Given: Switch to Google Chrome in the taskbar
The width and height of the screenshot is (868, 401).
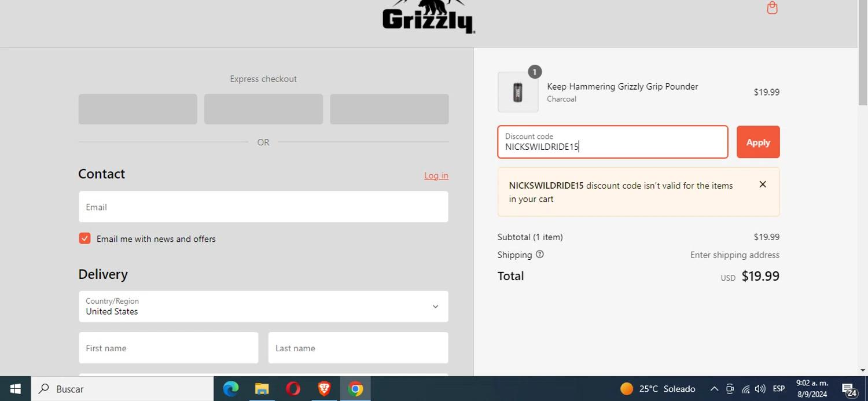Looking at the screenshot, I should 356,389.
